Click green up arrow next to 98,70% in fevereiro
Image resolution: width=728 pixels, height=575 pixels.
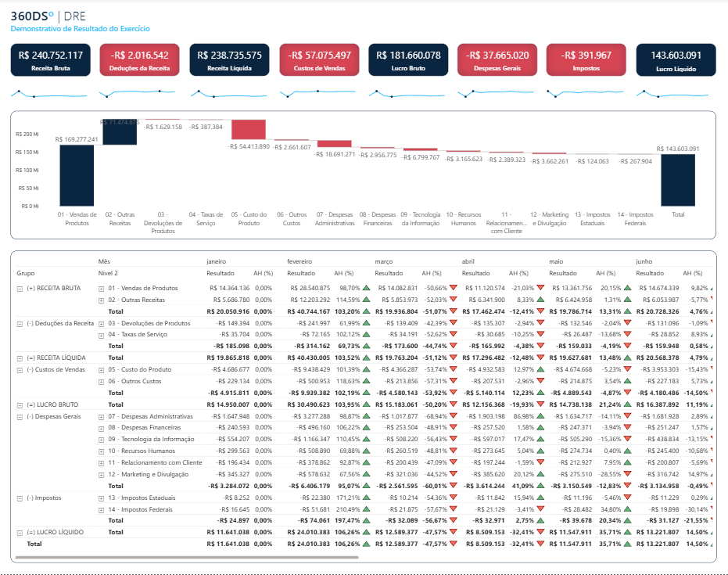pyautogui.click(x=366, y=288)
